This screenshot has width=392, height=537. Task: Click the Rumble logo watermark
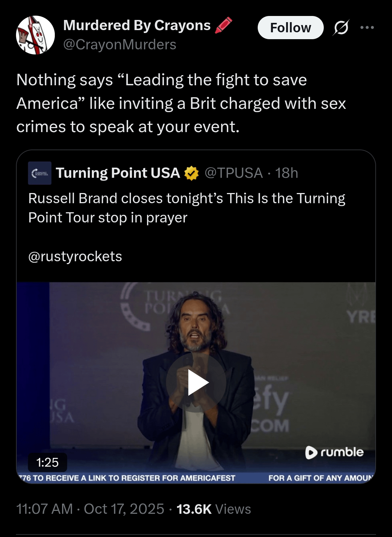(x=334, y=452)
